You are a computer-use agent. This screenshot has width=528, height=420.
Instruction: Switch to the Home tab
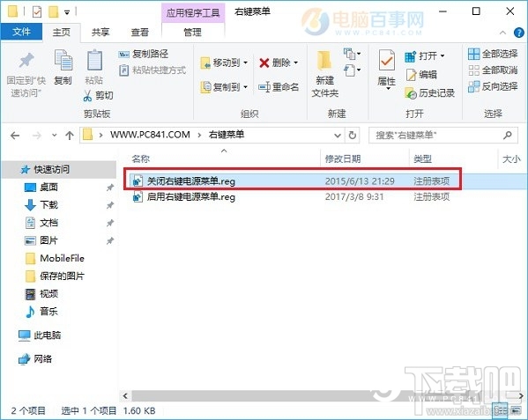62,32
